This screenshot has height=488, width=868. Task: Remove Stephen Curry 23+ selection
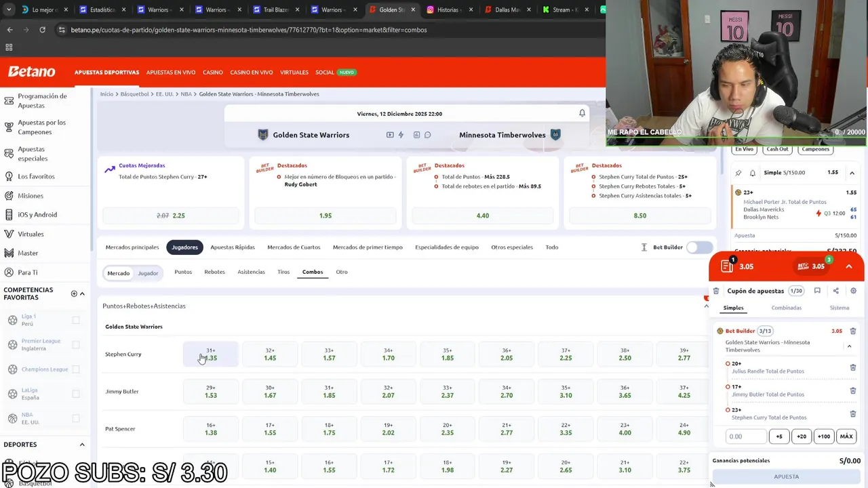pos(853,413)
